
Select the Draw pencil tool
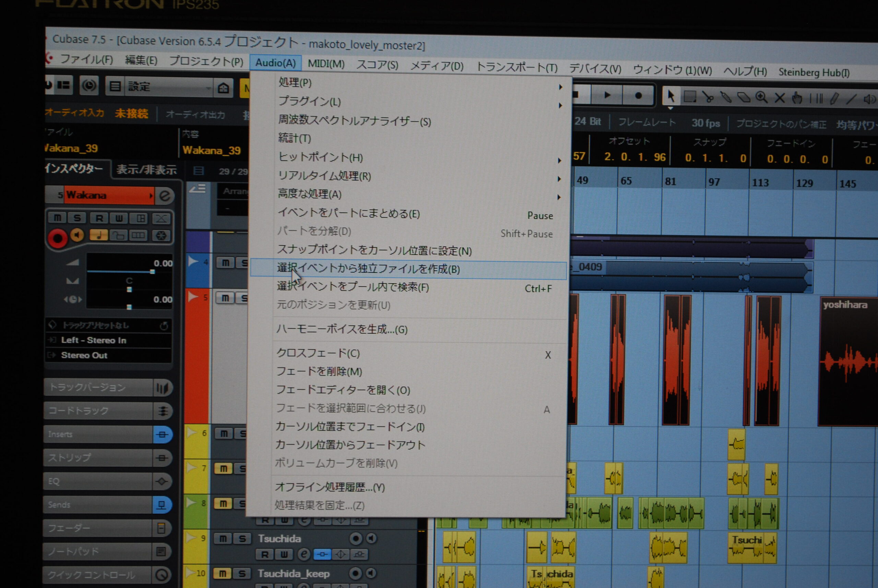pos(834,99)
